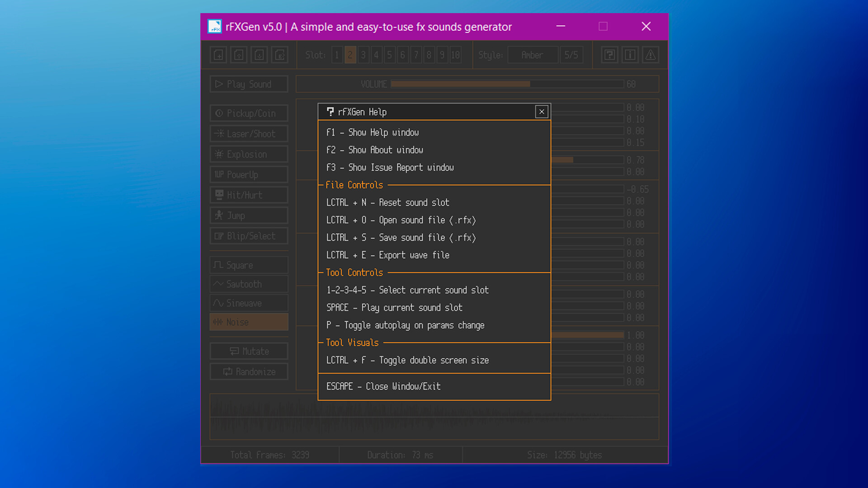Reset the current sound slot
This screenshot has width=868, height=488.
pyautogui.click(x=217, y=55)
